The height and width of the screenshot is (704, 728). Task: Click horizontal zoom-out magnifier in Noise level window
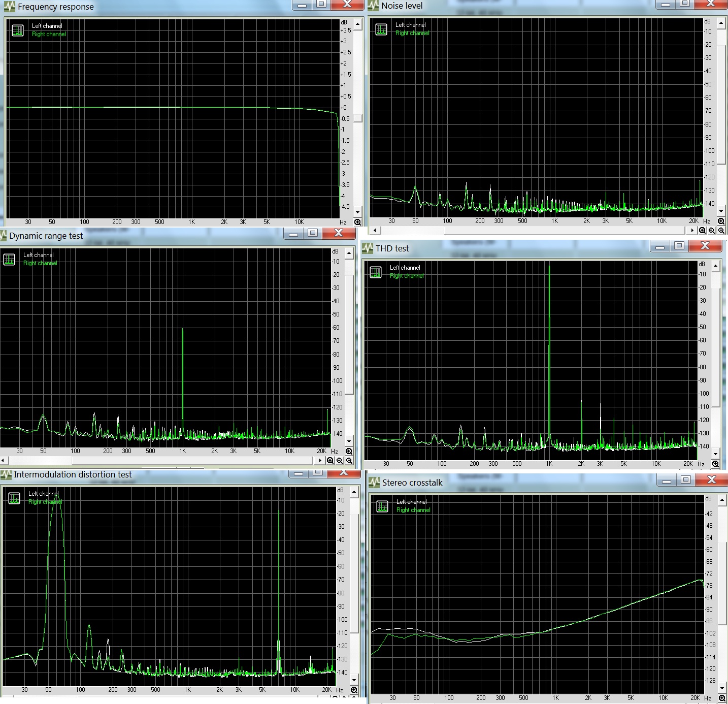(x=712, y=231)
